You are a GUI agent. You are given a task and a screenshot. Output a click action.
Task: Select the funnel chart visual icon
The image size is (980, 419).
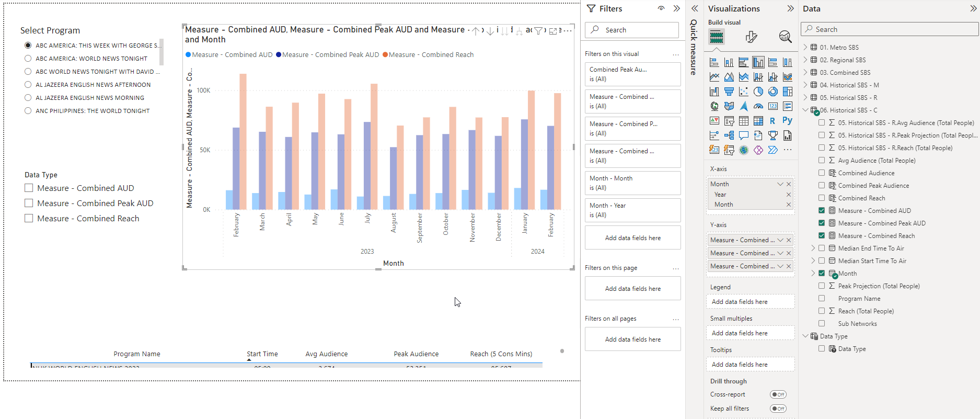click(729, 92)
